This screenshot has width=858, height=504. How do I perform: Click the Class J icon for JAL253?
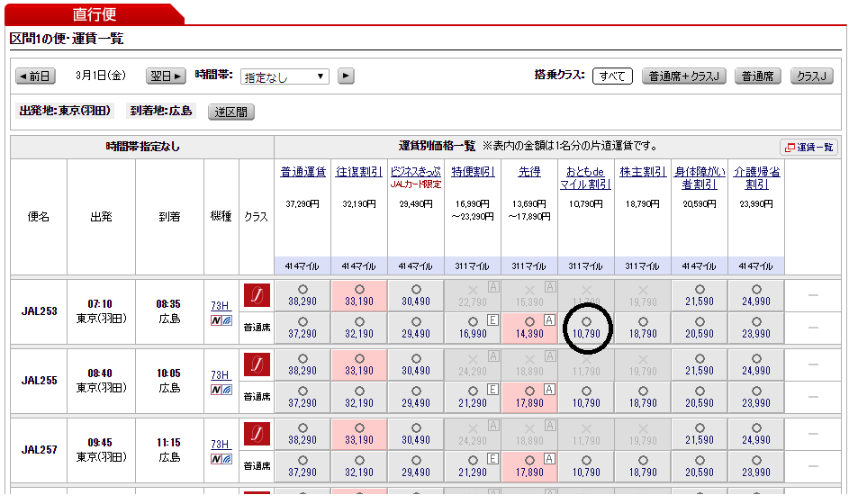[257, 295]
